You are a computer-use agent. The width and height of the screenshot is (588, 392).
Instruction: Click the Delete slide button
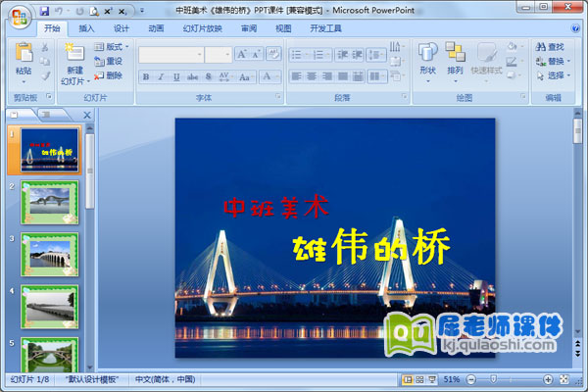pos(109,75)
